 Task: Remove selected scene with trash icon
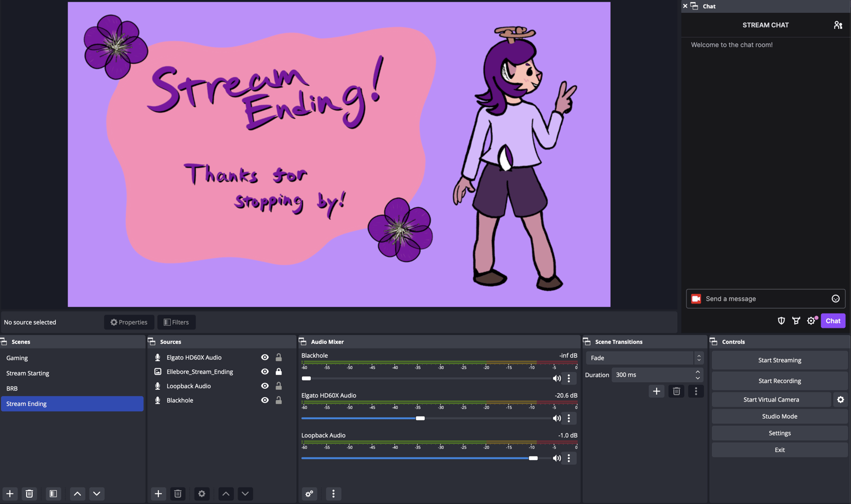click(x=29, y=493)
